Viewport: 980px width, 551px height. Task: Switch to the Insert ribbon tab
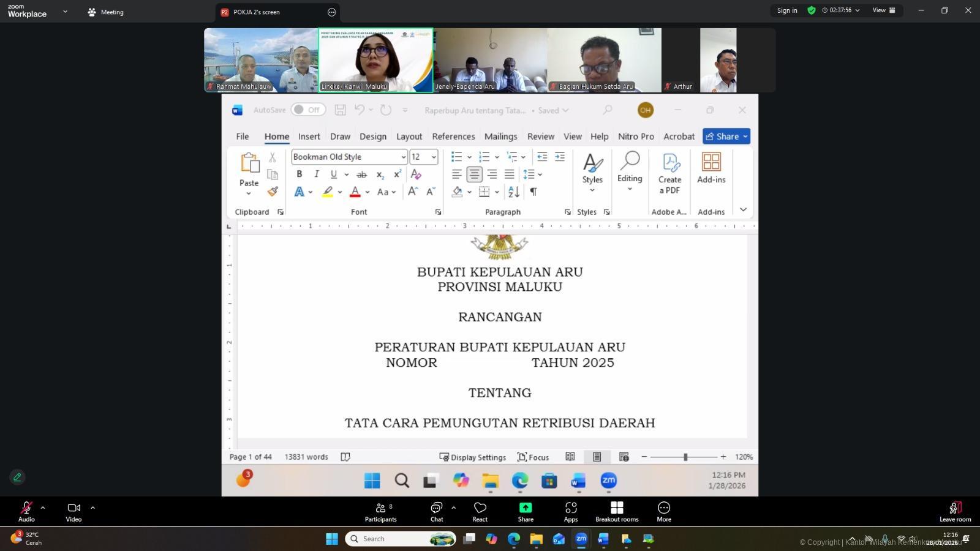(309, 137)
